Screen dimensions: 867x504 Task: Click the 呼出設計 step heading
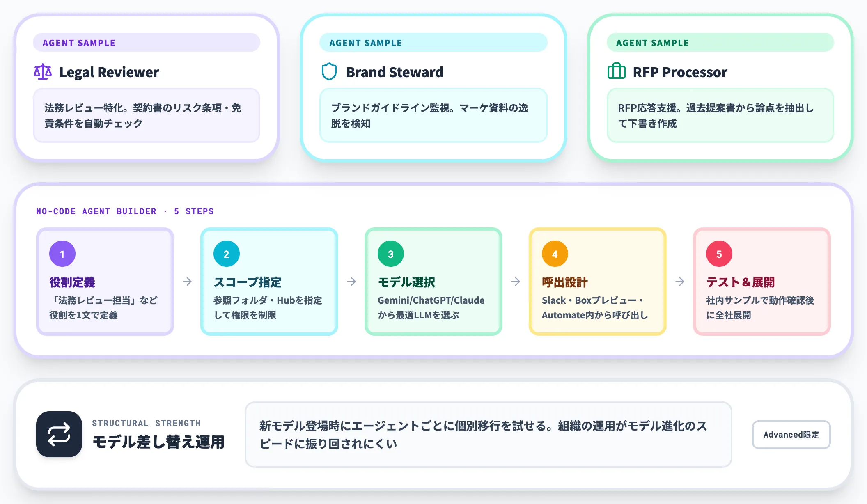pyautogui.click(x=565, y=282)
